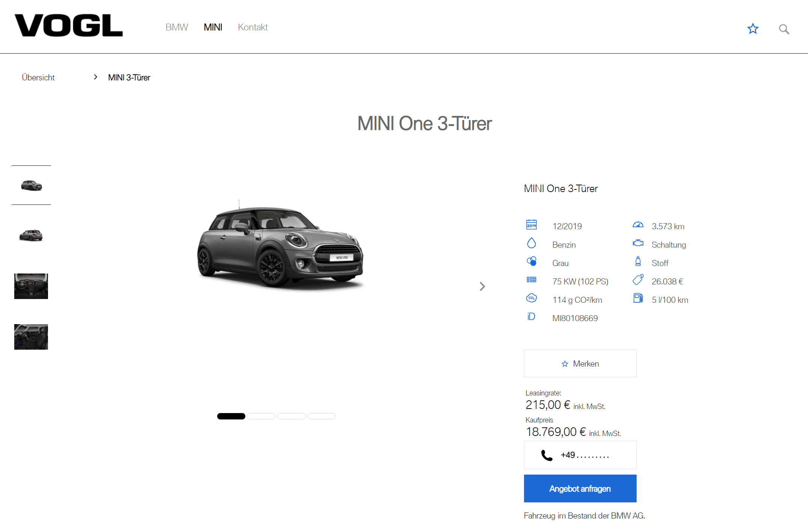This screenshot has width=808, height=532.
Task: Open the MINI menu item
Action: (x=213, y=27)
